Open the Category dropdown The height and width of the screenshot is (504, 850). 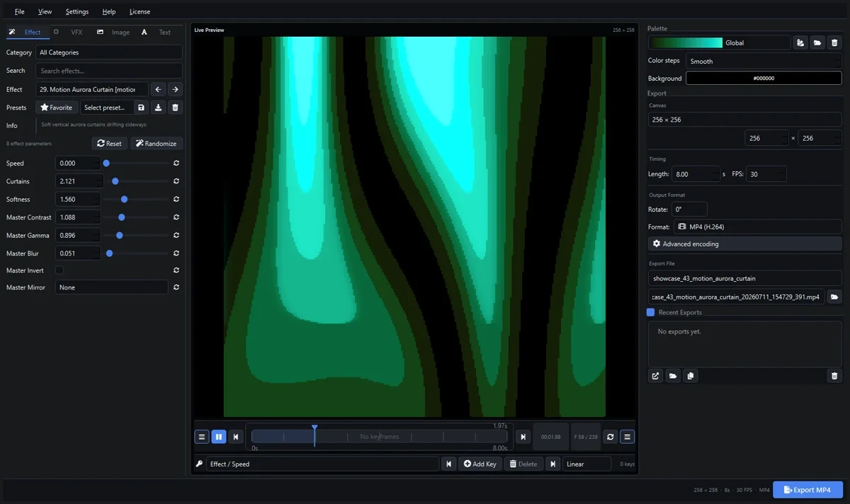(x=109, y=52)
